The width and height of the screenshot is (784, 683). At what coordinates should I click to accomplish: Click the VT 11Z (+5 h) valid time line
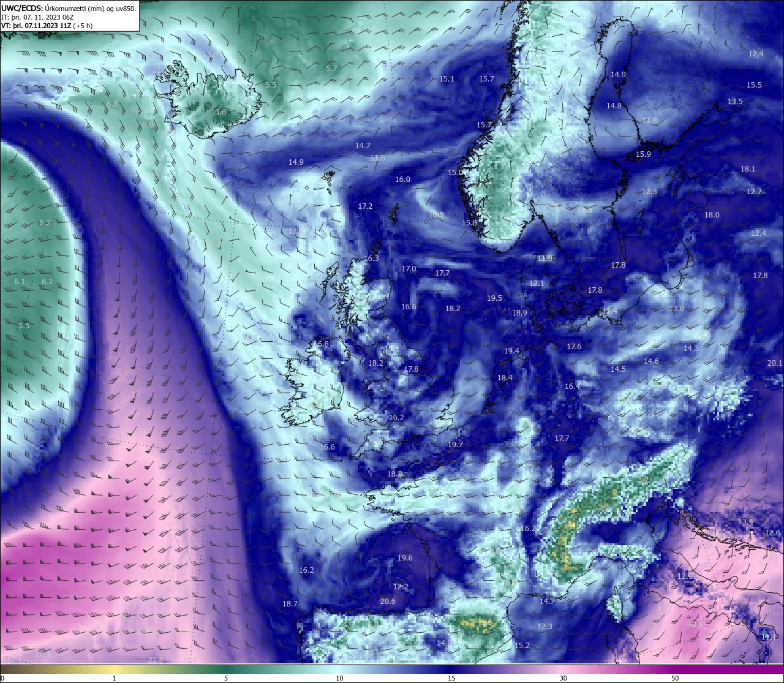coord(47,26)
